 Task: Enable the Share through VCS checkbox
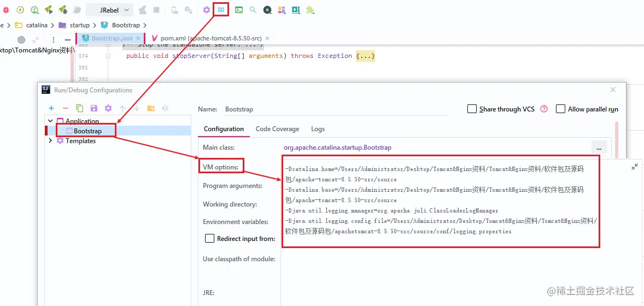pos(472,109)
